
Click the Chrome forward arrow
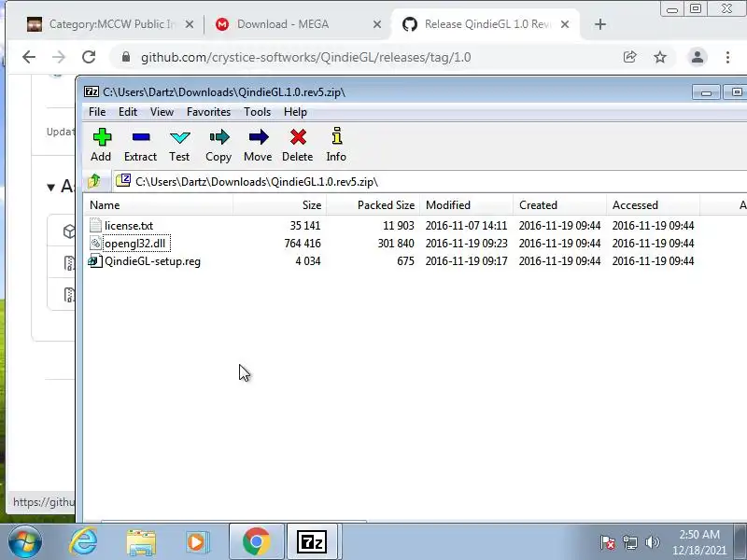tap(59, 57)
